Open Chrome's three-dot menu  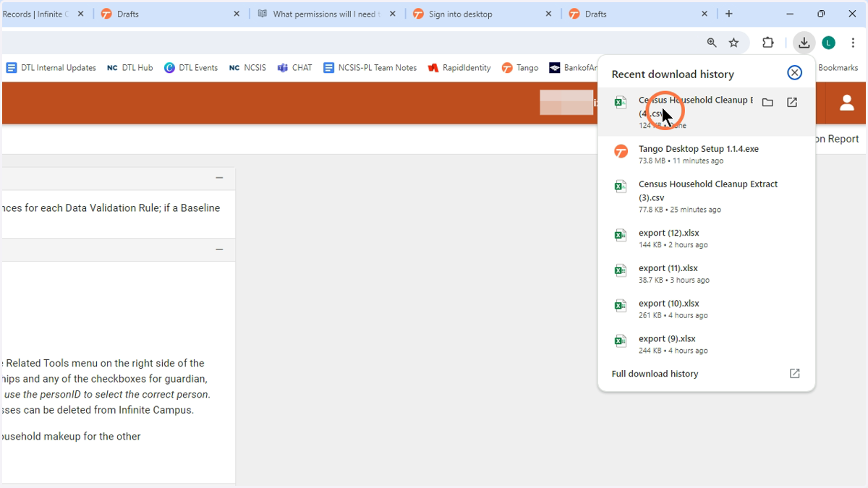click(854, 43)
